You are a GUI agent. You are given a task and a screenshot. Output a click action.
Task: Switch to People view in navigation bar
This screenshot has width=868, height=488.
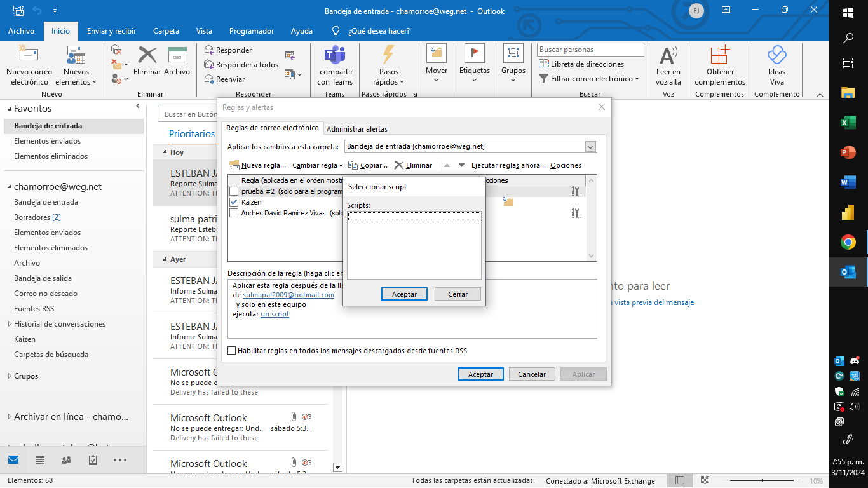[x=66, y=460]
